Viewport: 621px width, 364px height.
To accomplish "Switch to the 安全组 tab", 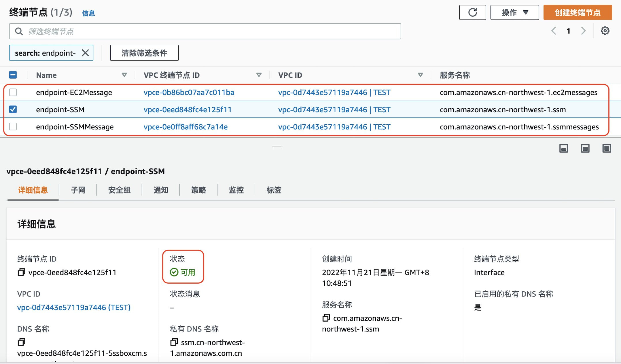I will [119, 190].
